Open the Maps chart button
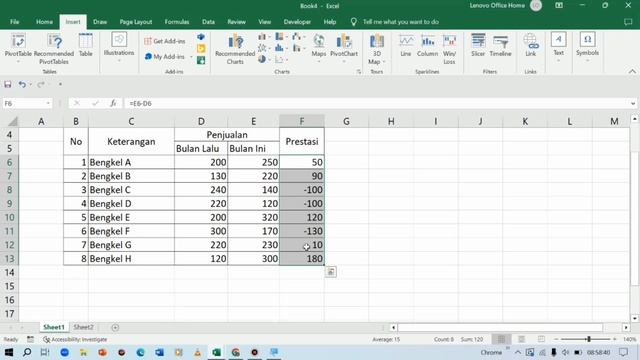 [x=319, y=47]
